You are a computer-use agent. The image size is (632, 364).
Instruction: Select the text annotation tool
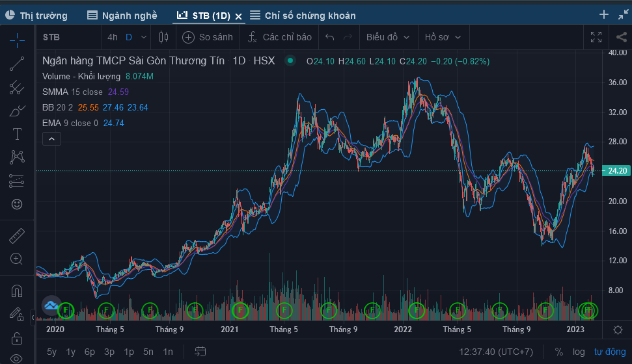pyautogui.click(x=17, y=134)
